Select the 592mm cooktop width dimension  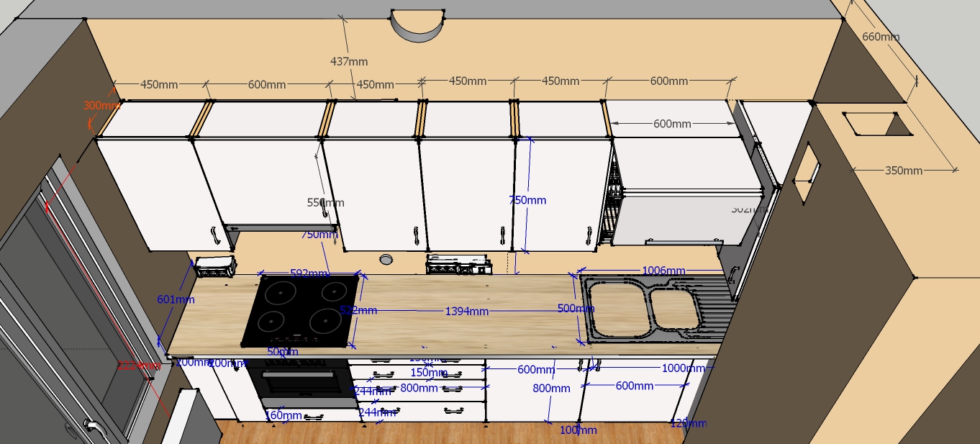[309, 273]
